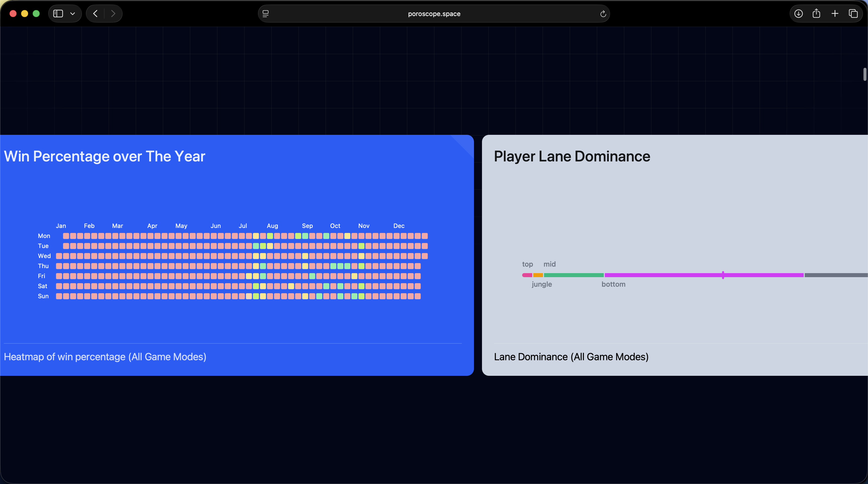This screenshot has width=868, height=484.
Task: Click the Share icon in toolbar
Action: tap(816, 14)
